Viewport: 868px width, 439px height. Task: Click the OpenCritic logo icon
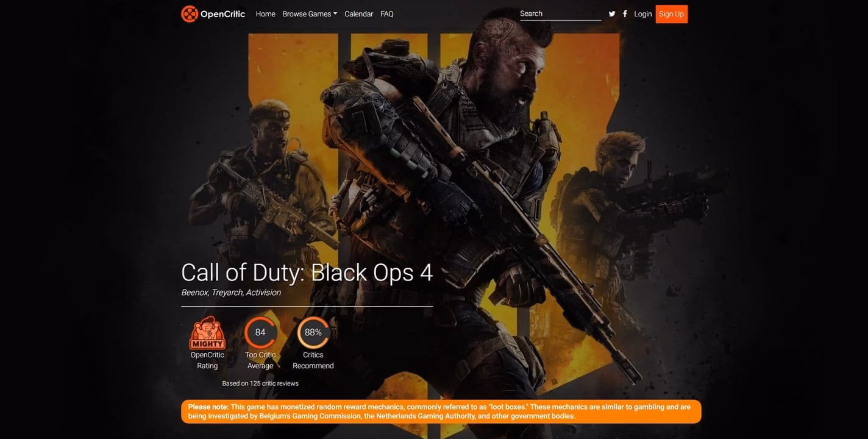190,13
